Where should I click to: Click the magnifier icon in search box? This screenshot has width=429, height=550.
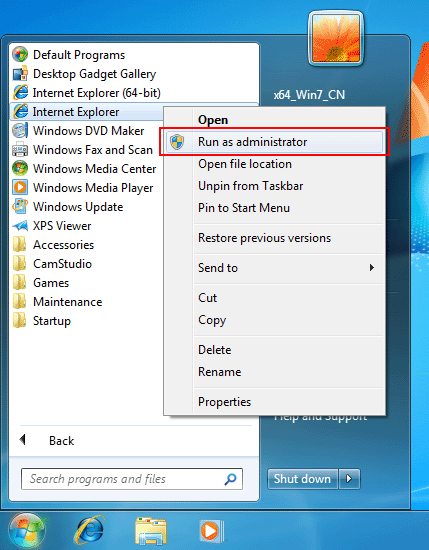230,479
